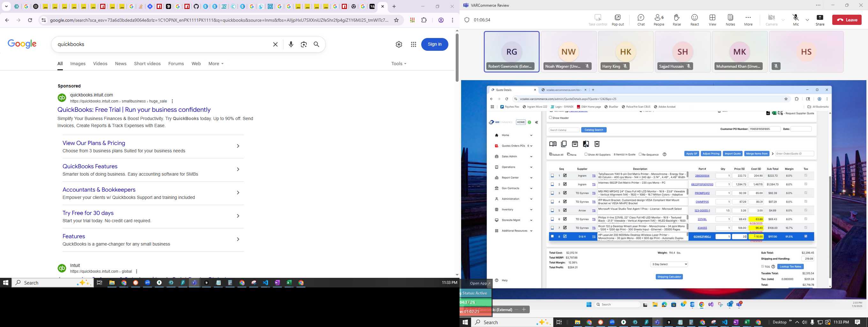
Task: Open the Mic device options chevron in Teams
Action: coord(807,20)
